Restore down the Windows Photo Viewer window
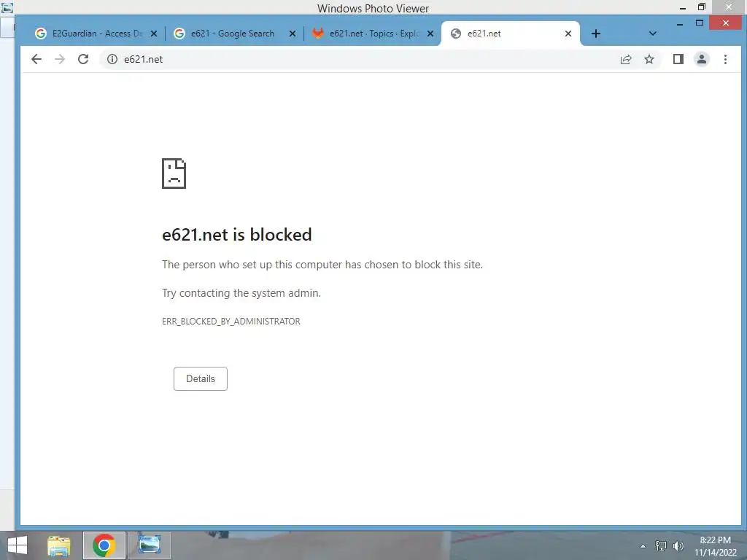This screenshot has width=747, height=560. [701, 7]
